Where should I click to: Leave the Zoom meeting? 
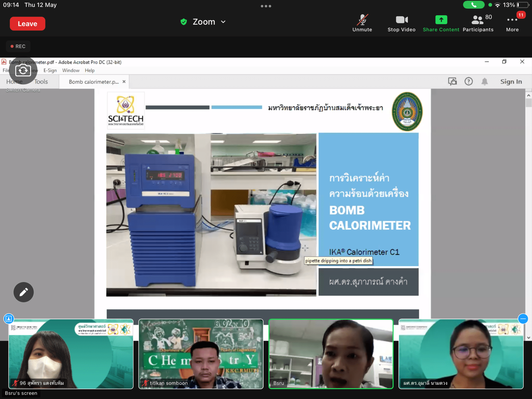click(x=27, y=24)
